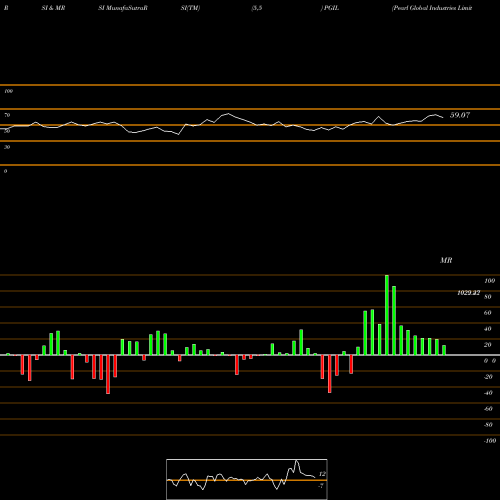Click the RSI axis label 70

point(7,115)
